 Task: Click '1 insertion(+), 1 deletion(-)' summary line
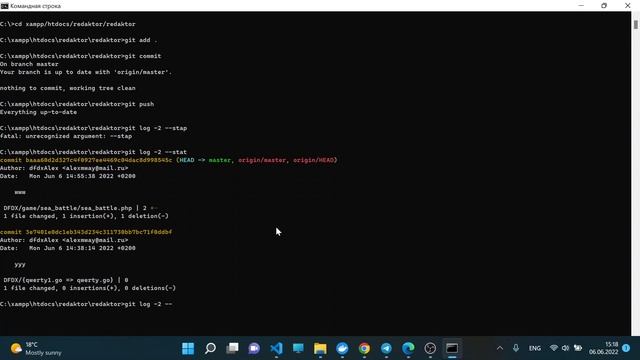click(86, 216)
